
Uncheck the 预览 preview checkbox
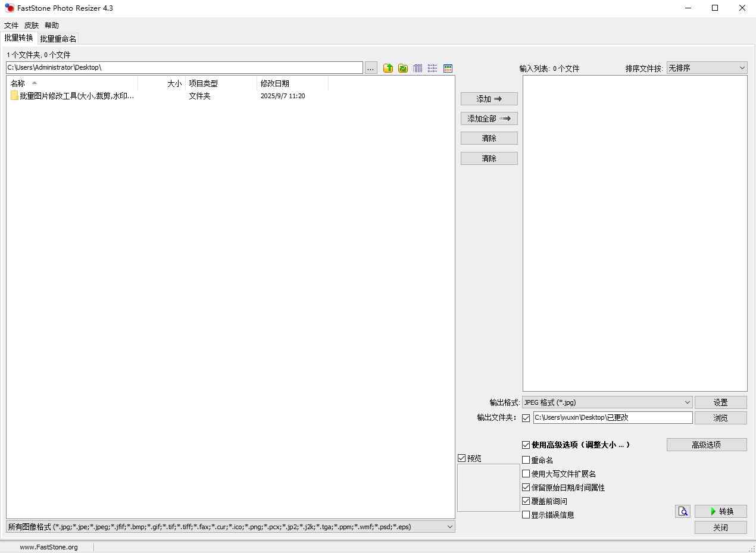pyautogui.click(x=462, y=458)
